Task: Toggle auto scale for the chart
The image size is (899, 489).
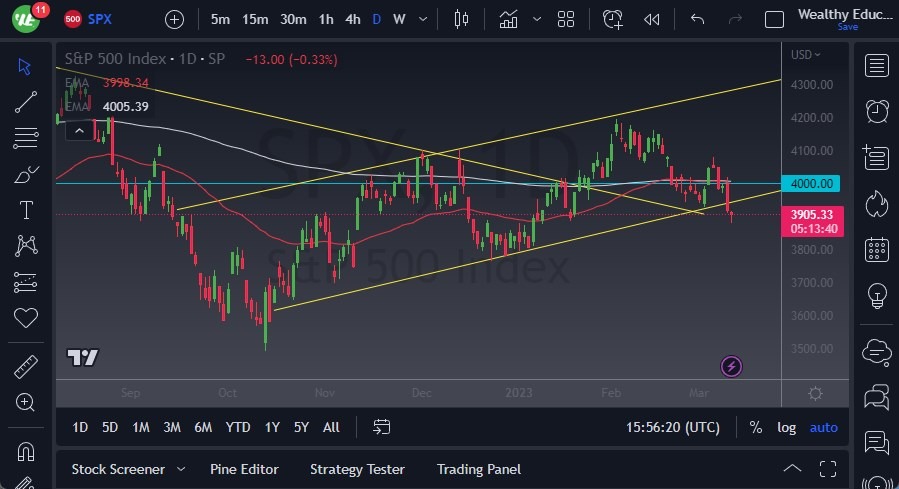Action: [823, 427]
